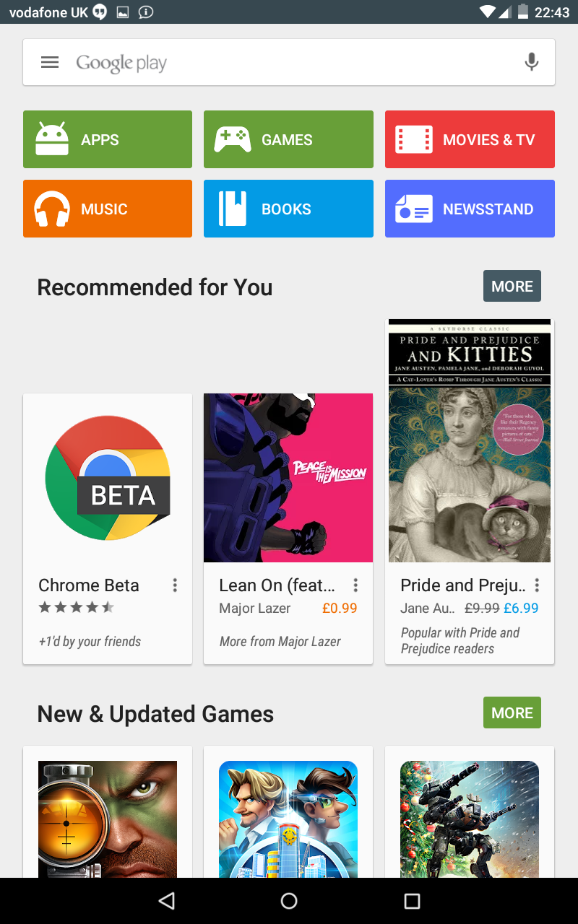Tap the microphone voice search icon
578x924 pixels.
click(532, 63)
